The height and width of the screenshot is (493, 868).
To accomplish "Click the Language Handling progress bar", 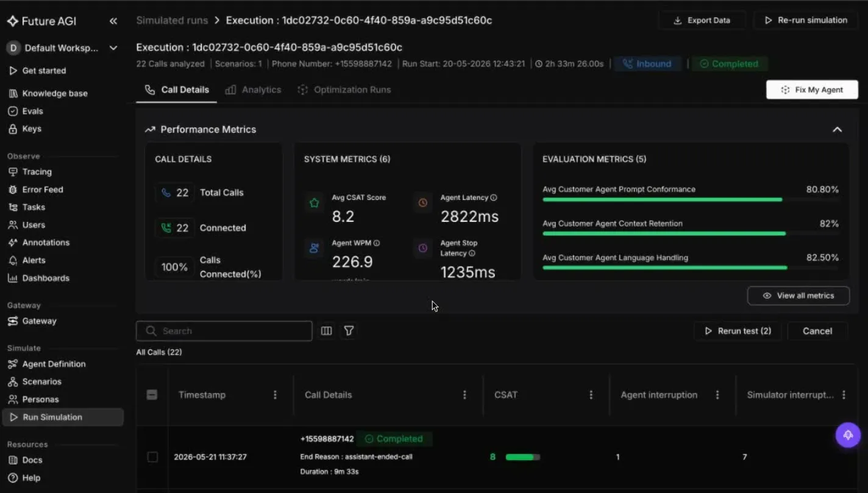I will [x=691, y=268].
